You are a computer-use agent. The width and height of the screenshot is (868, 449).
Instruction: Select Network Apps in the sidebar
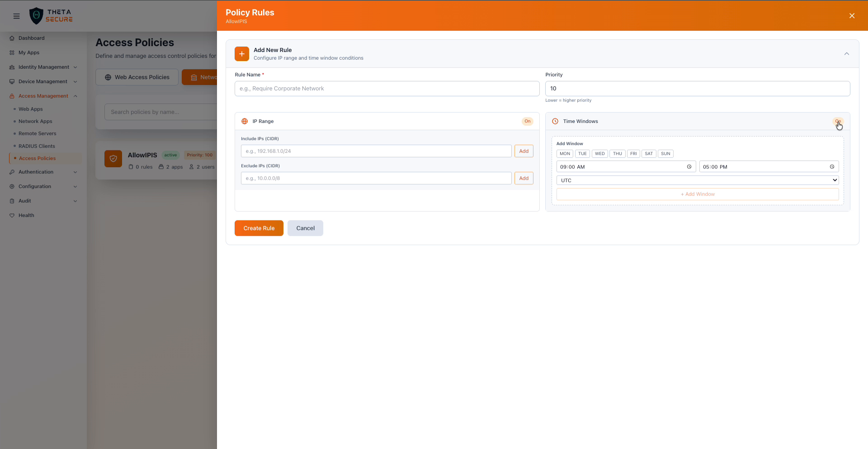tap(35, 121)
